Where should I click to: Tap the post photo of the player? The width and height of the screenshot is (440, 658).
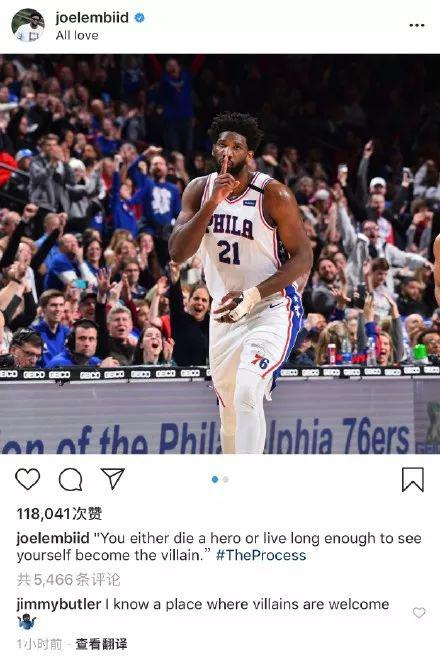220,254
